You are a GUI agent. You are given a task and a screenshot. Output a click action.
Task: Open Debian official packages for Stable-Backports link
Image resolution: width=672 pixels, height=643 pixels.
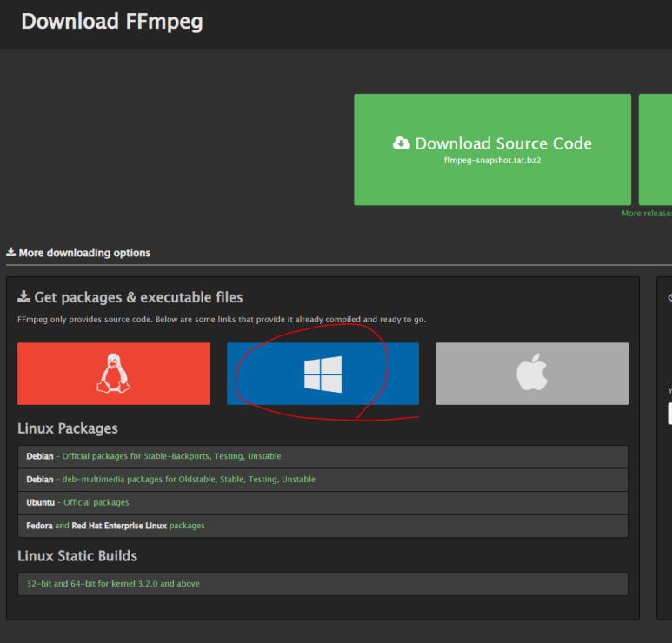(x=171, y=456)
